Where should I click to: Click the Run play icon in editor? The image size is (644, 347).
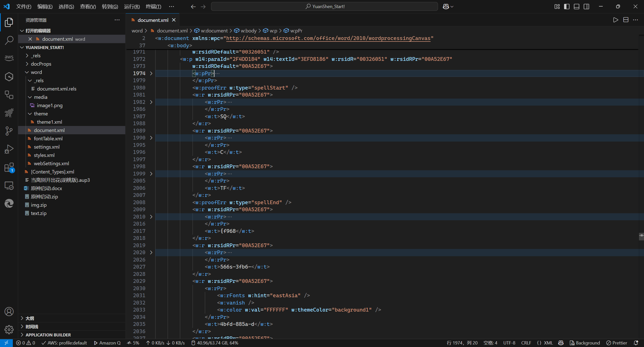tap(615, 20)
